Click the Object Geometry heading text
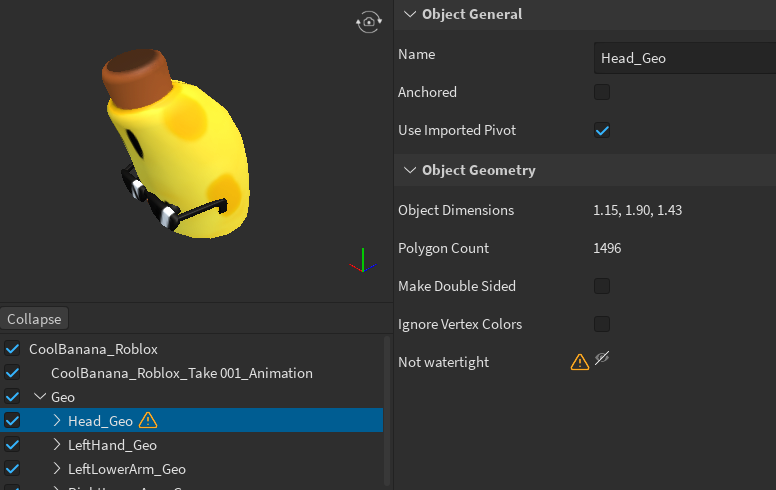The height and width of the screenshot is (490, 776). click(x=479, y=170)
